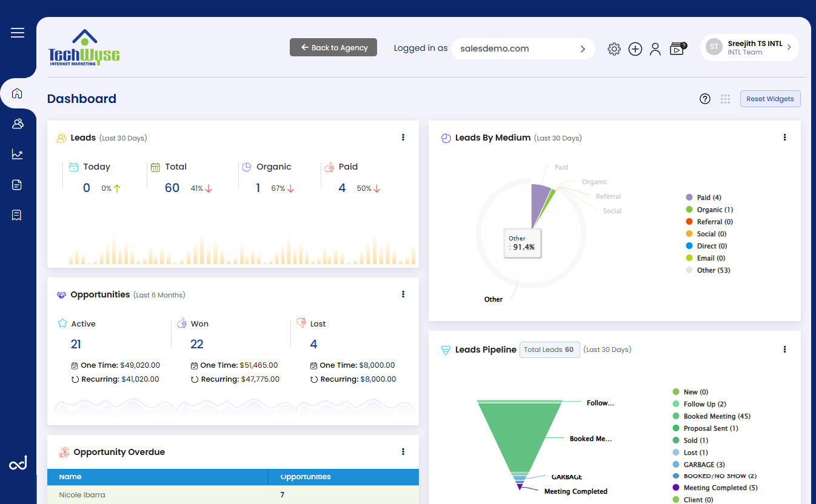
Task: Click the Back to Agency button
Action: click(333, 47)
